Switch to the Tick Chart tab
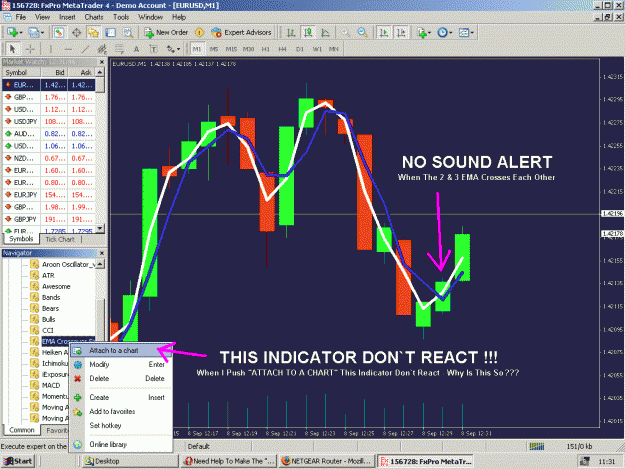This screenshot has height=469, width=625. pyautogui.click(x=60, y=239)
